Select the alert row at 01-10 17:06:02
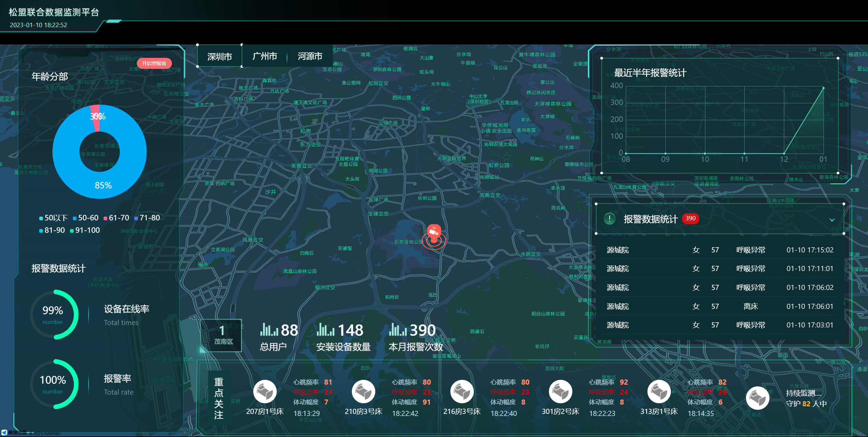The height and width of the screenshot is (437, 868). click(720, 288)
